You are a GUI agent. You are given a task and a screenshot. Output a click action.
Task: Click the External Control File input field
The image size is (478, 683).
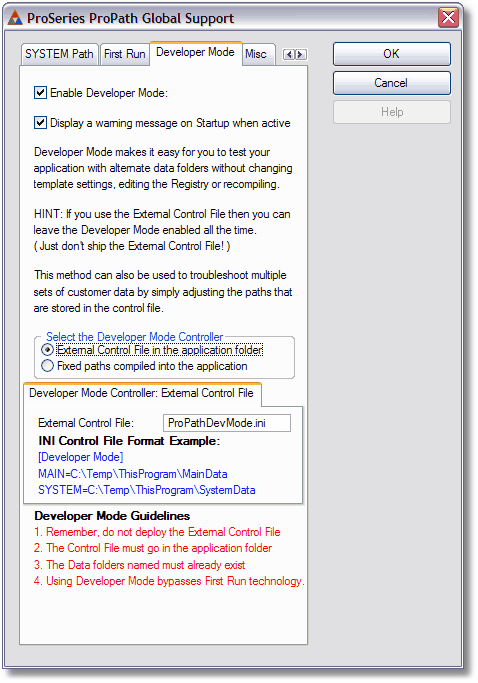[x=227, y=423]
